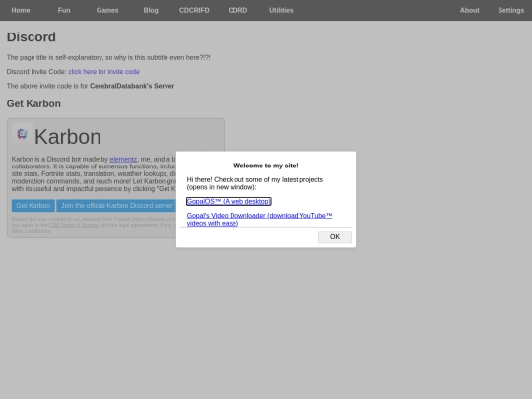Click the Karbon bot icon

(22, 134)
